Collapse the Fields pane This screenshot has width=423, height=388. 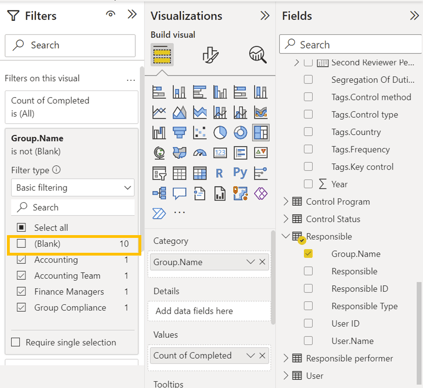(x=414, y=16)
